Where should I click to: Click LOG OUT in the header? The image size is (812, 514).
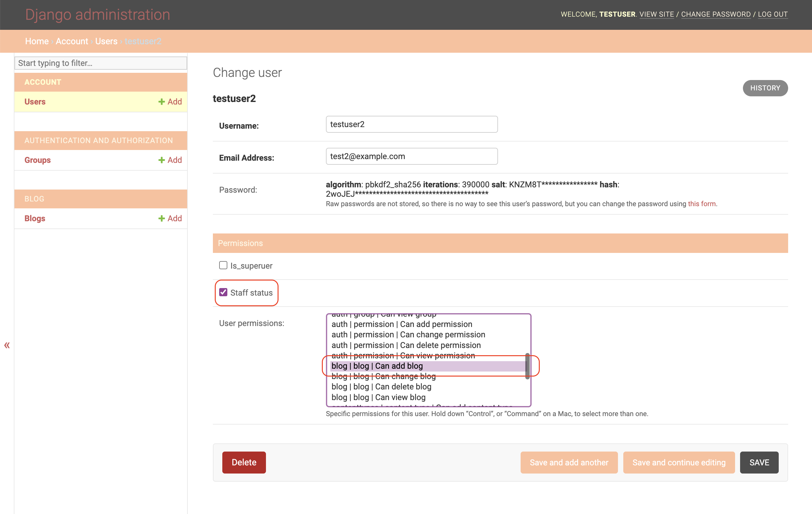click(772, 14)
